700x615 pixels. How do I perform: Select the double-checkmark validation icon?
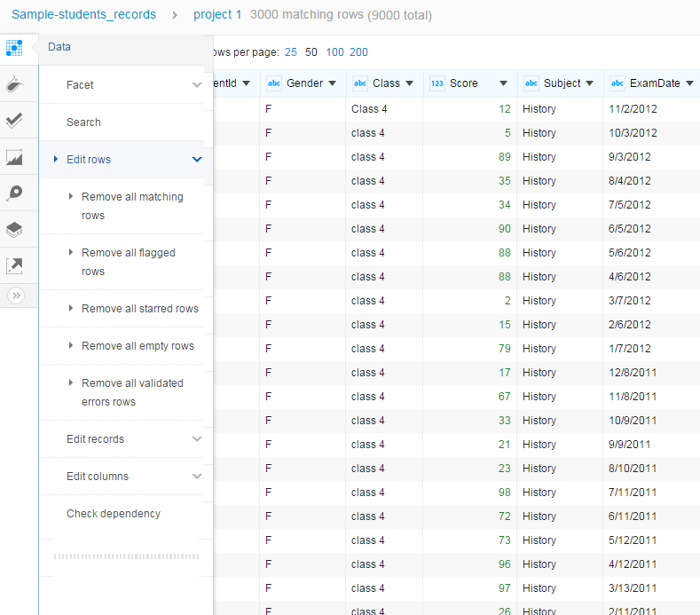pyautogui.click(x=14, y=121)
